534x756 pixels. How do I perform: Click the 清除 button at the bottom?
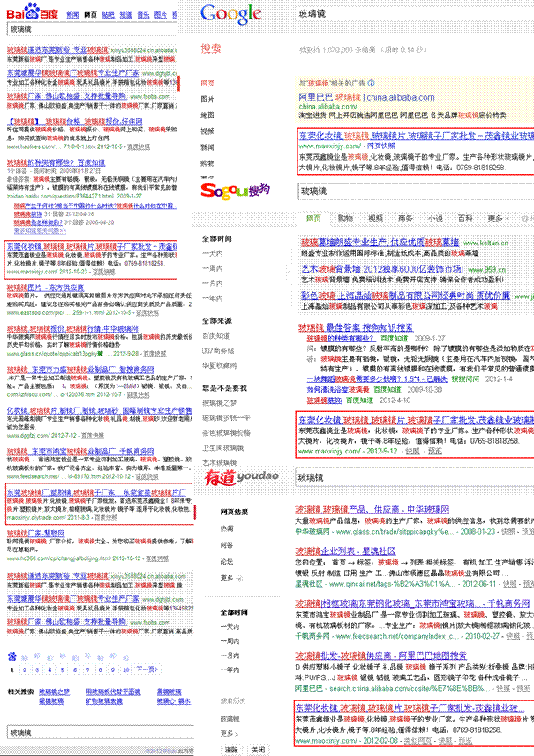point(231,748)
